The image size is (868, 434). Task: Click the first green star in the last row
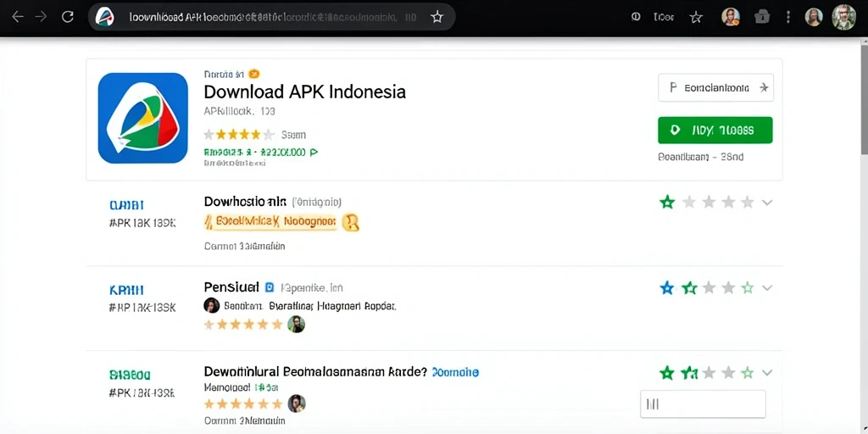pyautogui.click(x=668, y=373)
